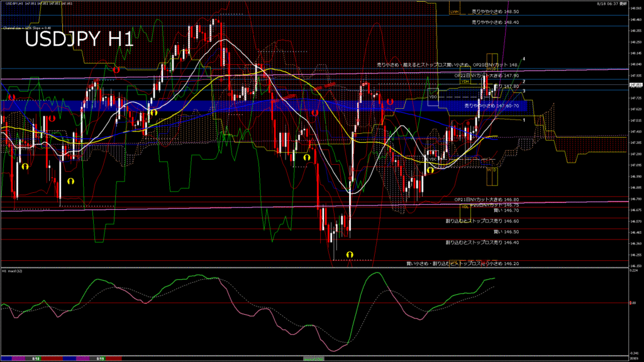The height and width of the screenshot is (362, 644).
Task: Click the OP 21日 NYカット 146.80 label
Action: [486, 199]
